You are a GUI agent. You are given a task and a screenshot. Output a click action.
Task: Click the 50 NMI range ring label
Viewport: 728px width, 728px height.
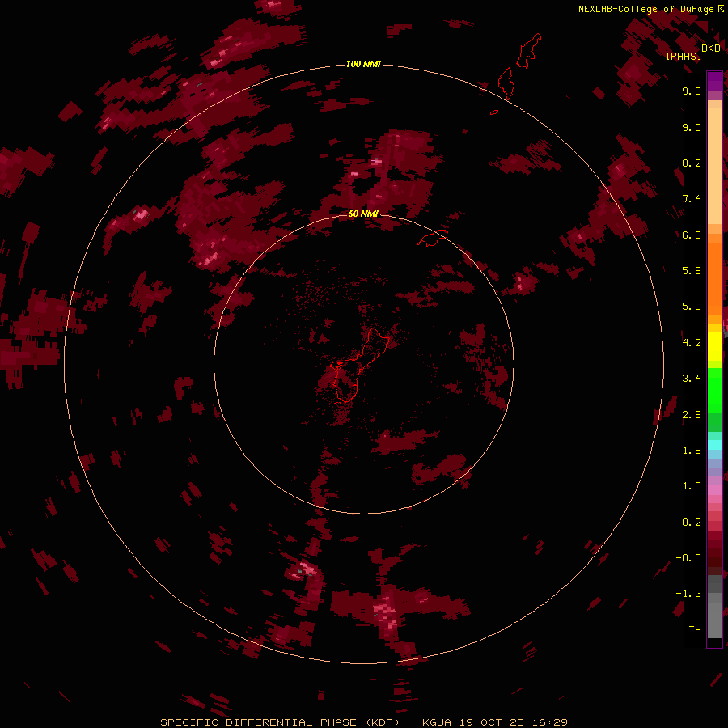tap(363, 214)
